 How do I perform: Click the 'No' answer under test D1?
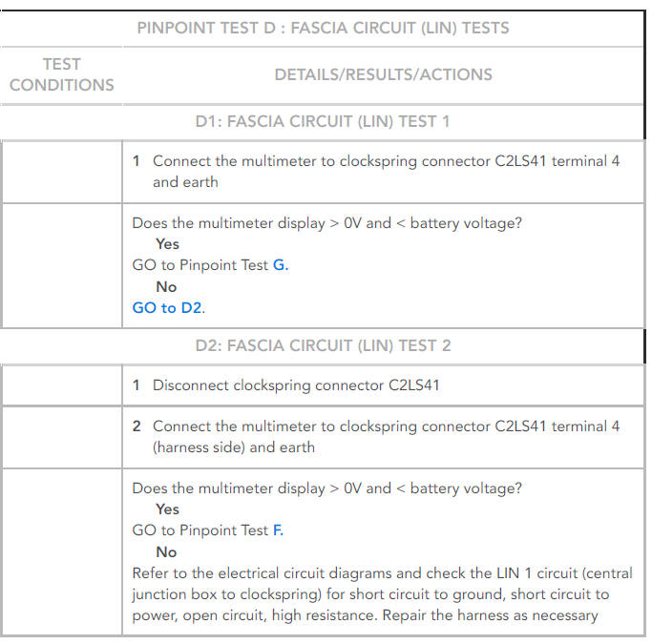click(x=166, y=287)
